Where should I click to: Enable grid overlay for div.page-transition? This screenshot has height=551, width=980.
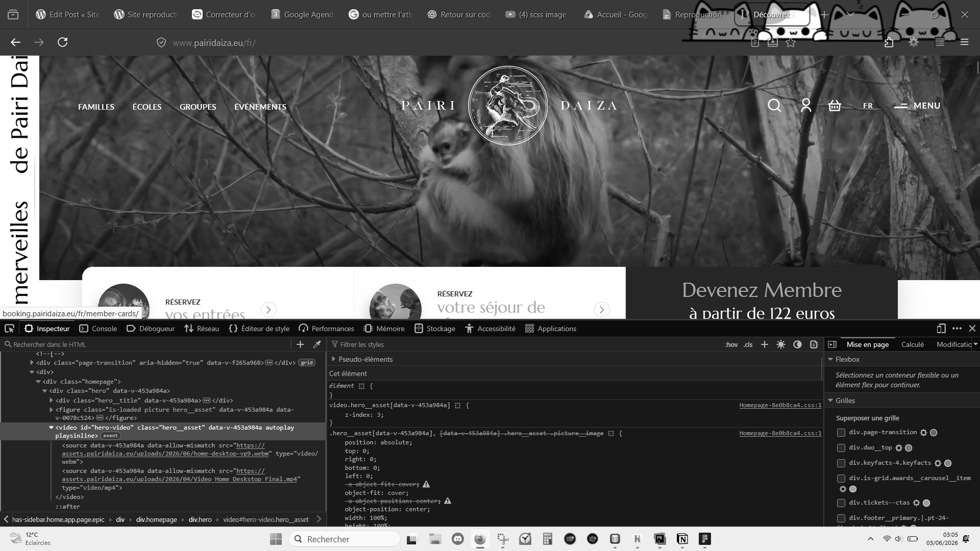click(x=841, y=433)
